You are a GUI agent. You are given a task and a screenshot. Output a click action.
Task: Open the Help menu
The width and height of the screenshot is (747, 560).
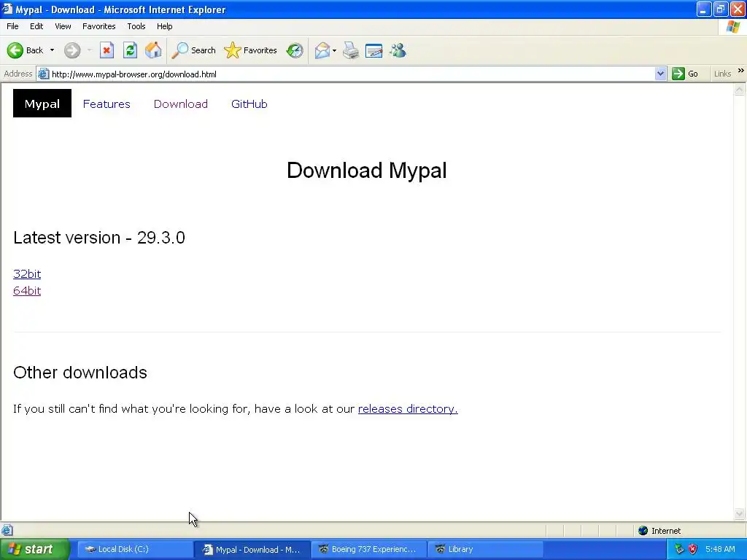[x=165, y=26]
